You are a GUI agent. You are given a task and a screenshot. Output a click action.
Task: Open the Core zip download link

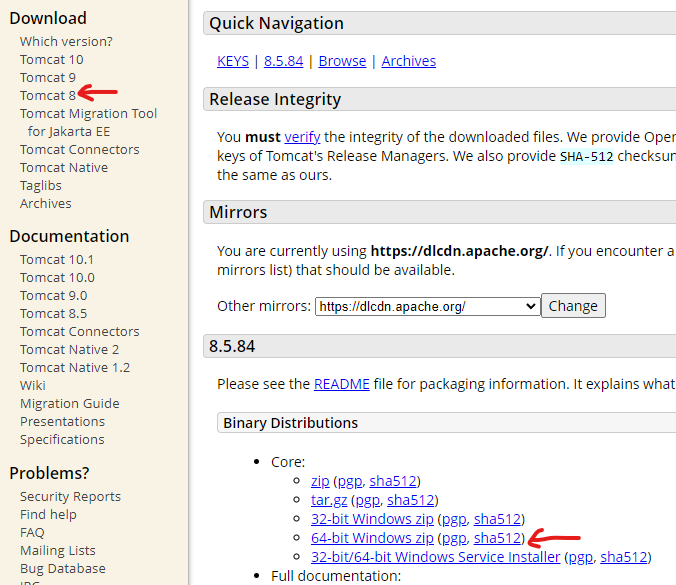click(320, 481)
